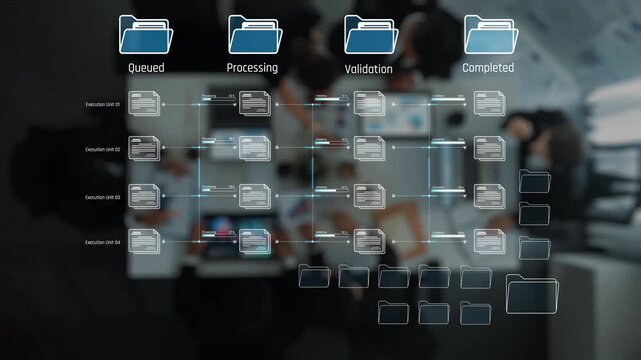Click Execution Unit 01 processing progress bar
Screen dimensions: 641x360
point(219,98)
